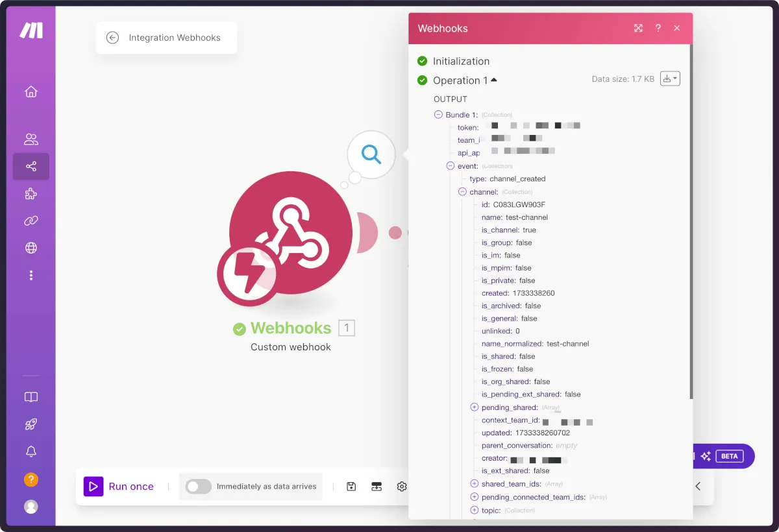The width and height of the screenshot is (779, 532).
Task: Click name: test-channel row
Action: [x=515, y=217]
